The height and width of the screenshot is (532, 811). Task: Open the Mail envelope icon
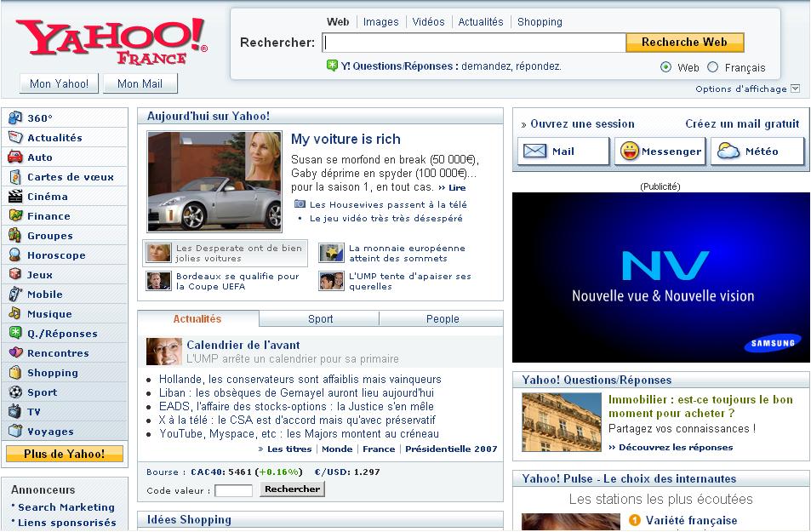tap(534, 152)
